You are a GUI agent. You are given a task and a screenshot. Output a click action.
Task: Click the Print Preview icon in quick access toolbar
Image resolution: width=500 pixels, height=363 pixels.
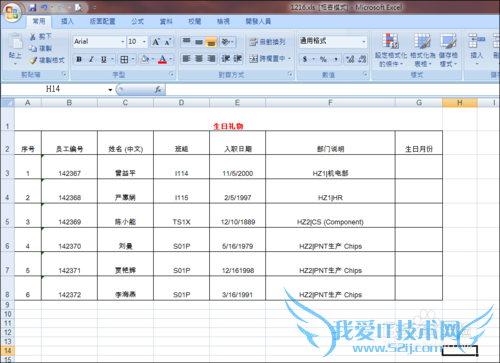click(79, 7)
